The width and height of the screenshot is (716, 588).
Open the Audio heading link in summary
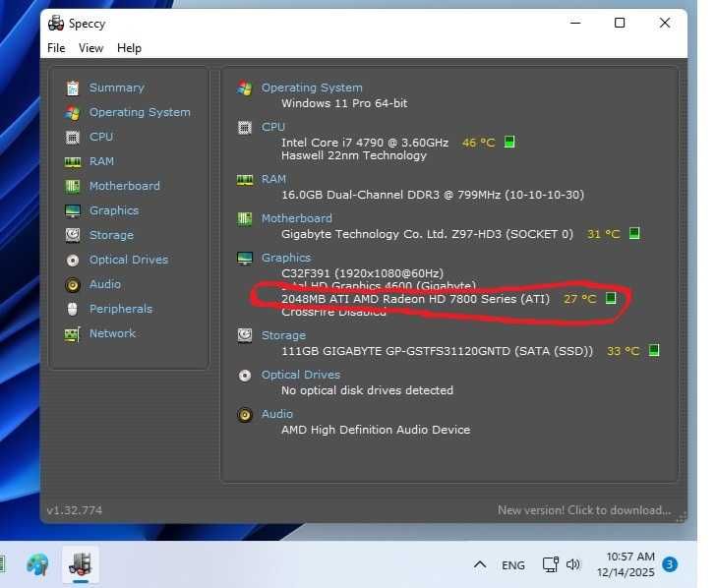click(277, 414)
